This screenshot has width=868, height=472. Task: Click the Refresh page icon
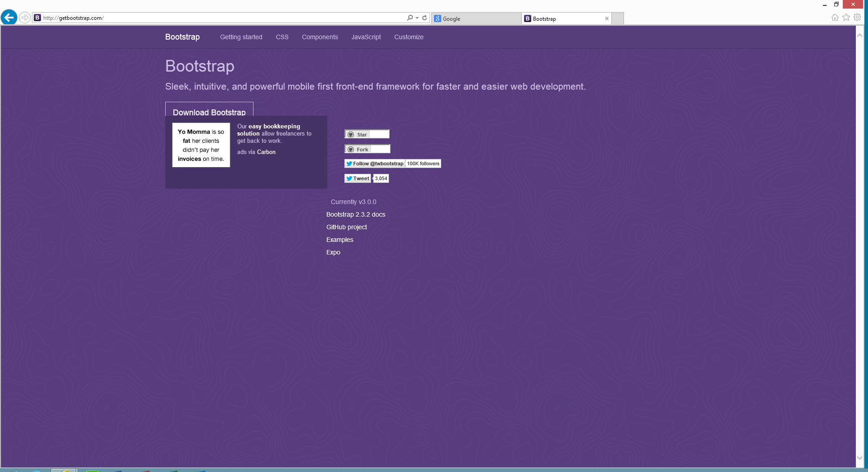pos(425,18)
